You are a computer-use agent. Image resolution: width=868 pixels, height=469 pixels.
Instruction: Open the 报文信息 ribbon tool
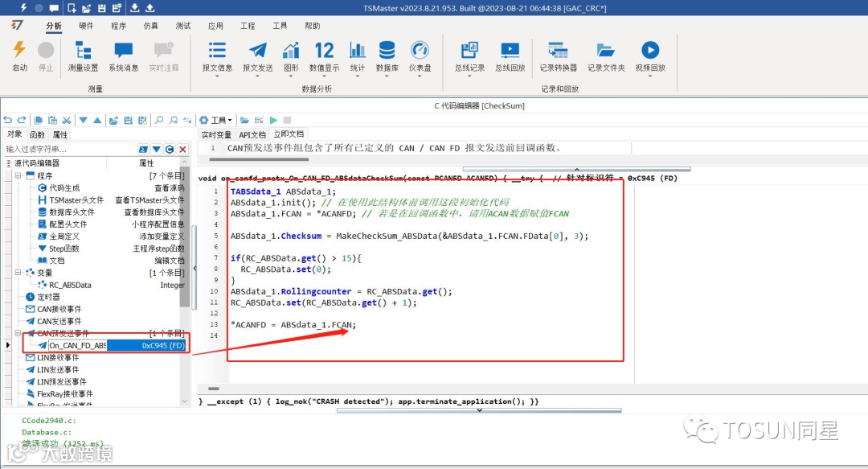[x=217, y=58]
